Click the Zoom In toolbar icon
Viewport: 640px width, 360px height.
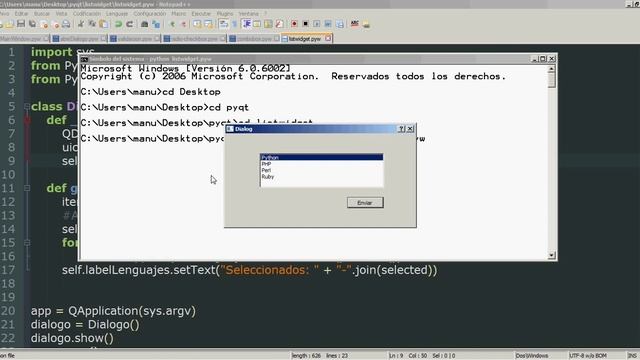point(172,24)
